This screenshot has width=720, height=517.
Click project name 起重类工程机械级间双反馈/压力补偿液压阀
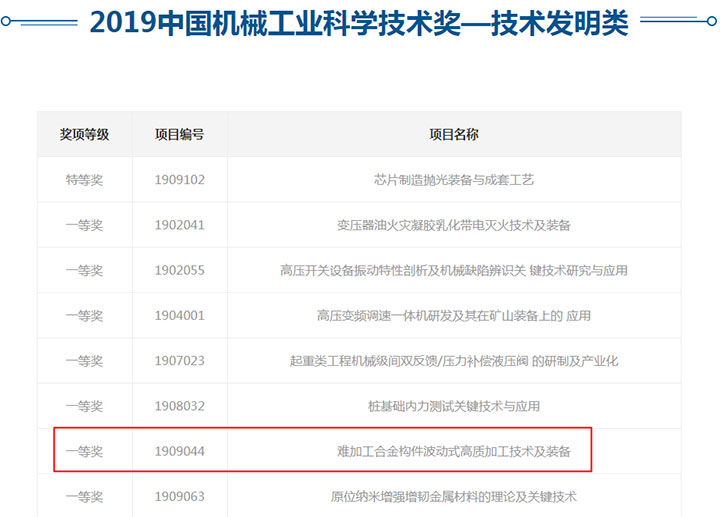(x=409, y=361)
